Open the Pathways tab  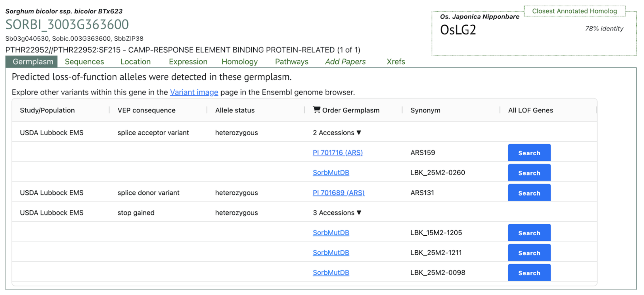(x=292, y=62)
